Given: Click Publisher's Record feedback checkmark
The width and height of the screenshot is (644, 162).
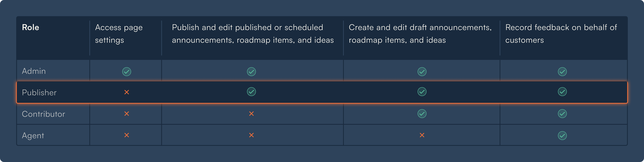Looking at the screenshot, I should pyautogui.click(x=562, y=92).
